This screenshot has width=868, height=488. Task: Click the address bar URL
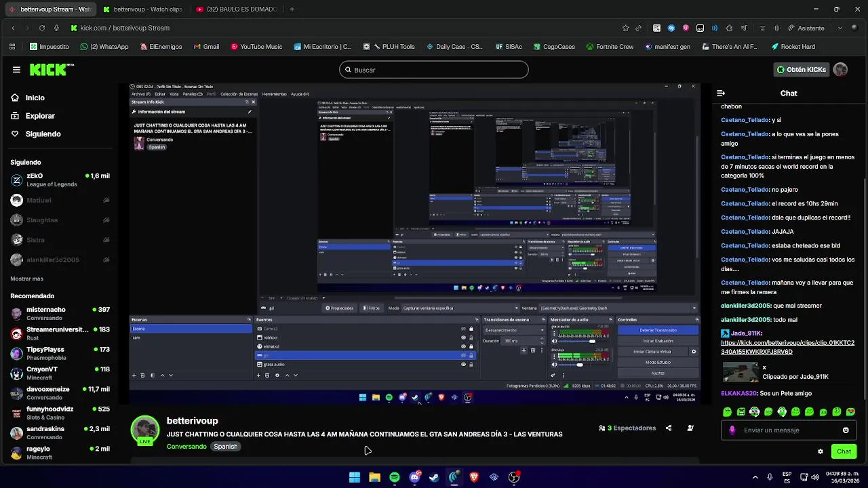pos(125,28)
